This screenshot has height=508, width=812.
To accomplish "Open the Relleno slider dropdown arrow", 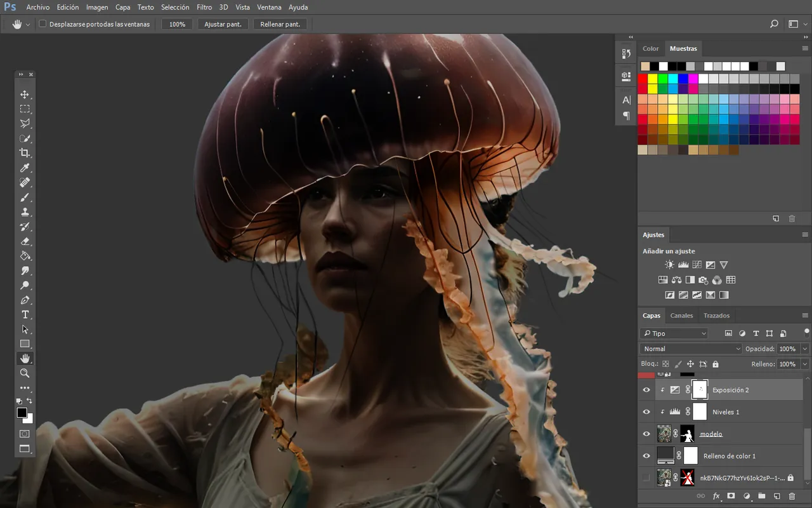I will point(805,364).
